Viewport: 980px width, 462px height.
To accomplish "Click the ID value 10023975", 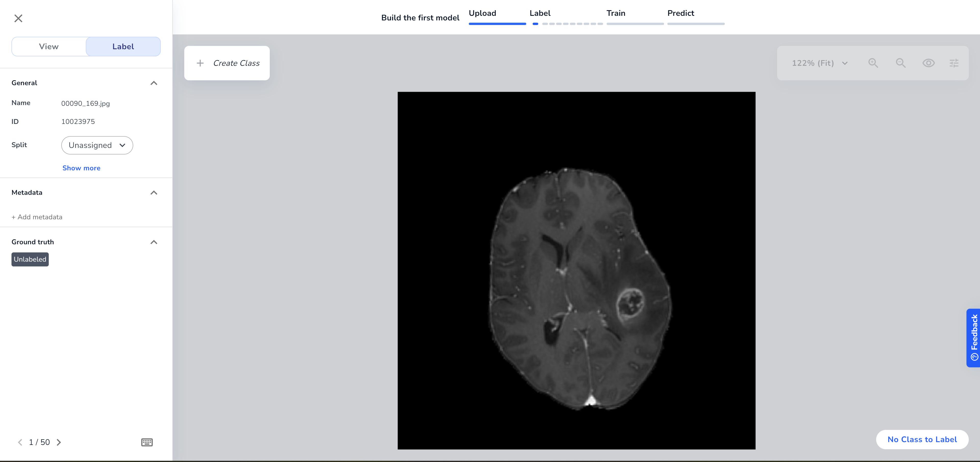I will point(78,122).
